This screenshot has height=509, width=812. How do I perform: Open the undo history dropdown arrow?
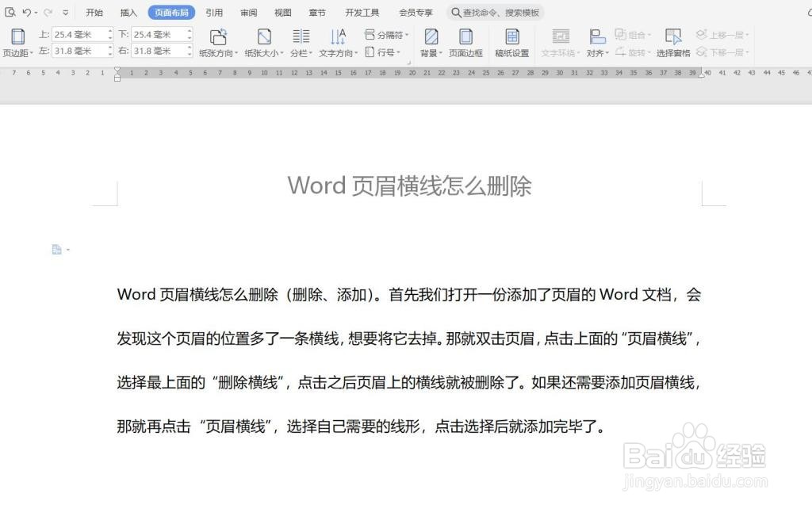(x=36, y=13)
